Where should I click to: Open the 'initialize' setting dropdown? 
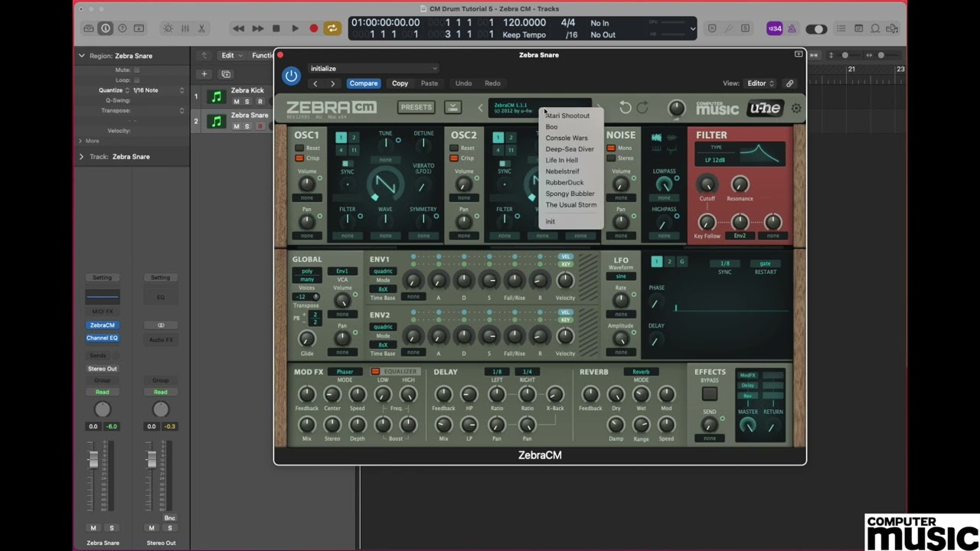click(374, 68)
